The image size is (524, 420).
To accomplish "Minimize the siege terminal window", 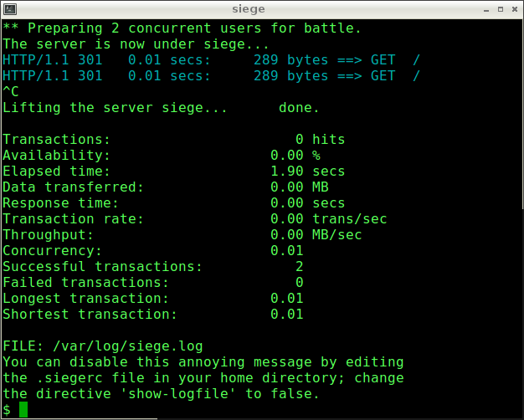I will click(486, 9).
